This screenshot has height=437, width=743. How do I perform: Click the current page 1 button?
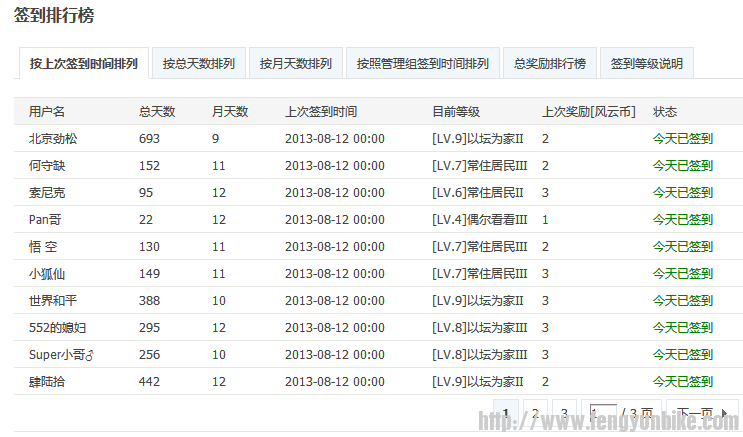point(507,413)
